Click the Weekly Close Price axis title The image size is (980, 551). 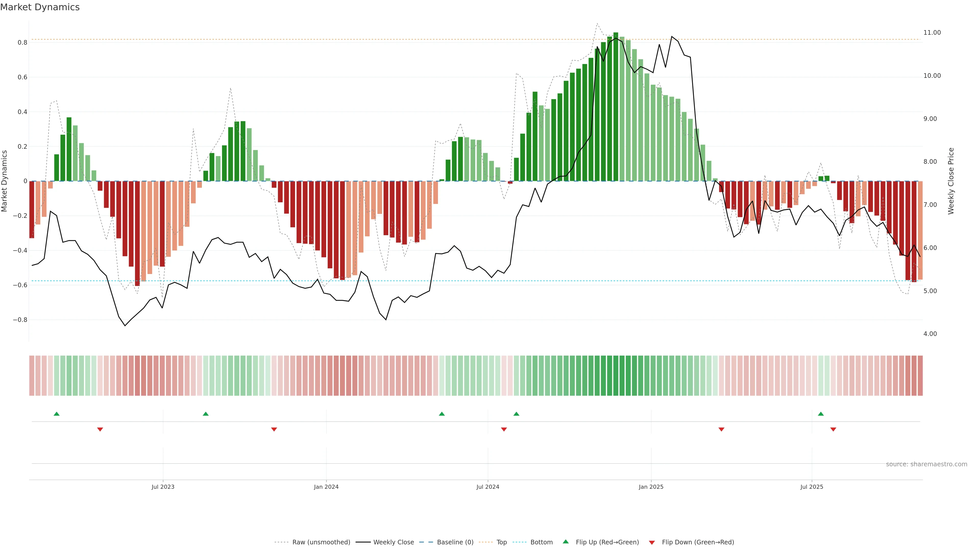[x=951, y=181]
